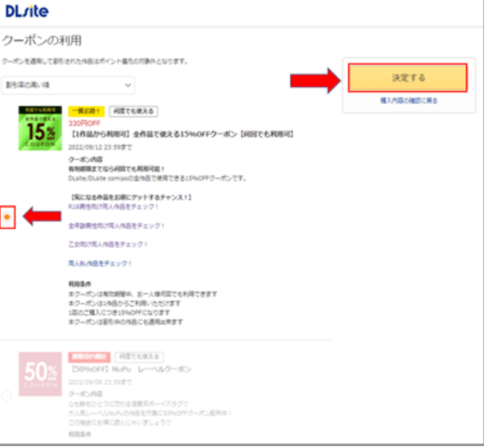Click the DLsite logo

click(x=27, y=11)
